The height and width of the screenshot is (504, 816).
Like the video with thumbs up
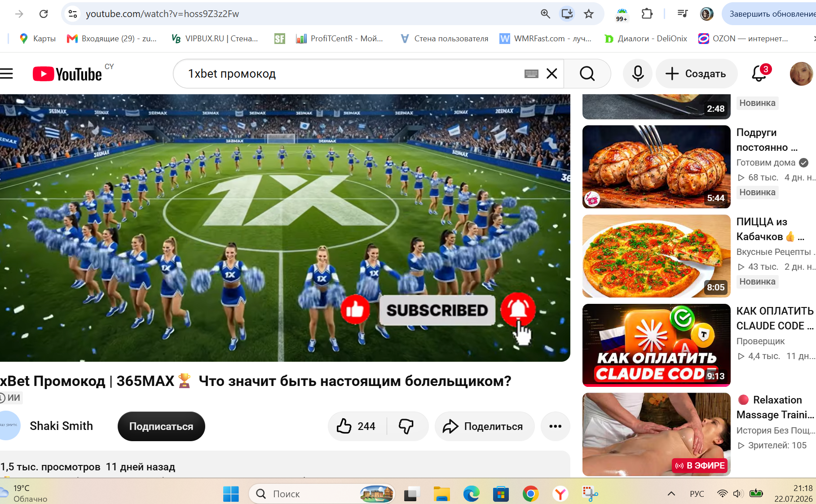tap(357, 426)
